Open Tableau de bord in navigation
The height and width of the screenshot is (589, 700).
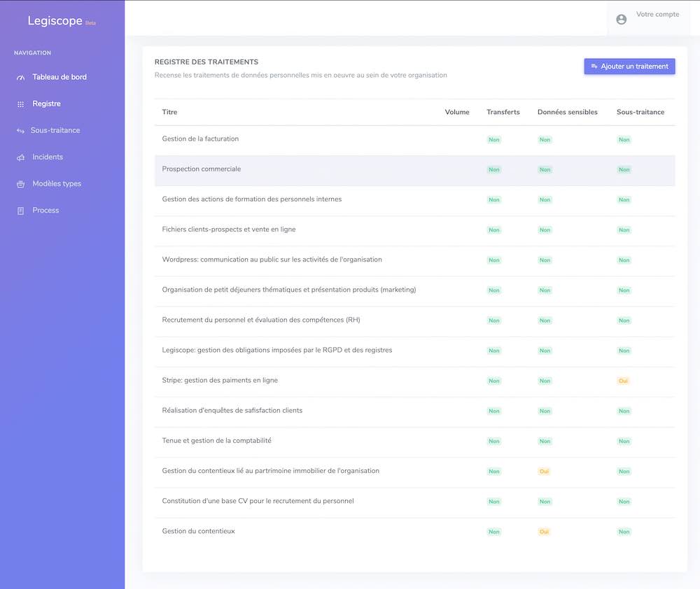(x=59, y=77)
